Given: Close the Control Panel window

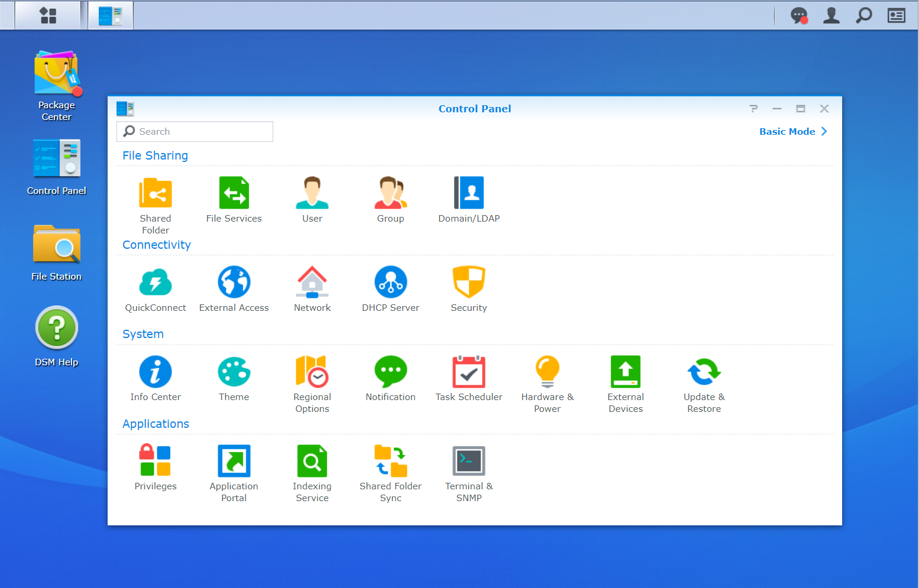Looking at the screenshot, I should click(x=824, y=109).
